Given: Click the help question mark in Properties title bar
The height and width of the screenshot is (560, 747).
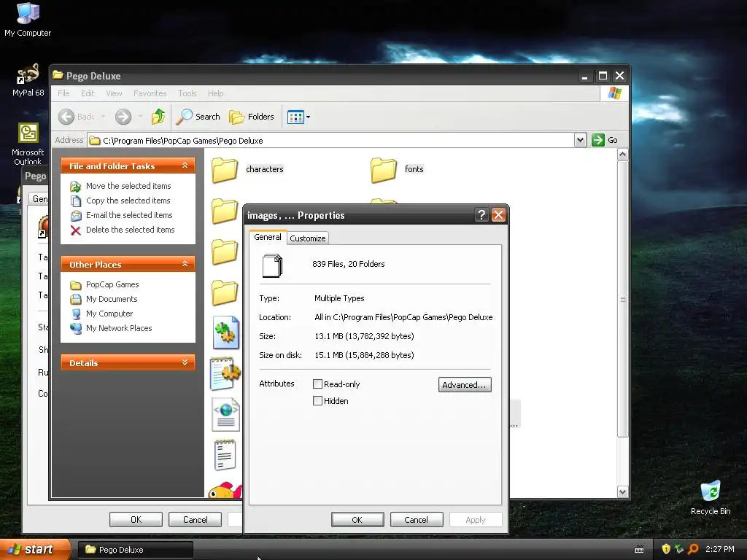Looking at the screenshot, I should 481,215.
